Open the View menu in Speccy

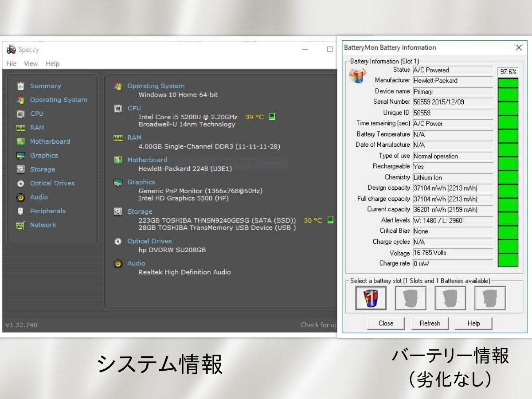click(x=31, y=63)
